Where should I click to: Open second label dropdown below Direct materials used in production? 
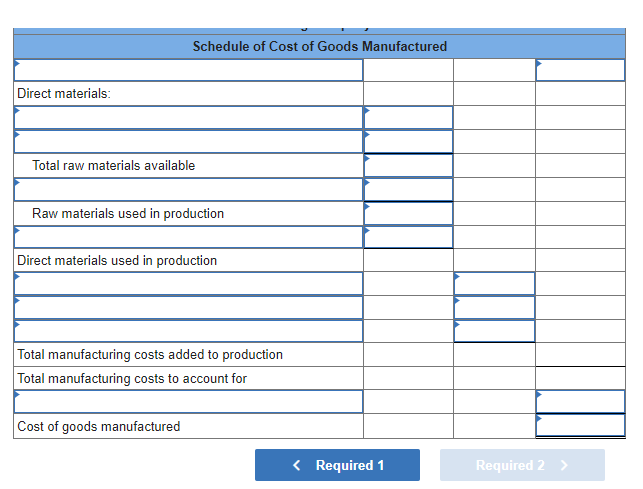(189, 308)
